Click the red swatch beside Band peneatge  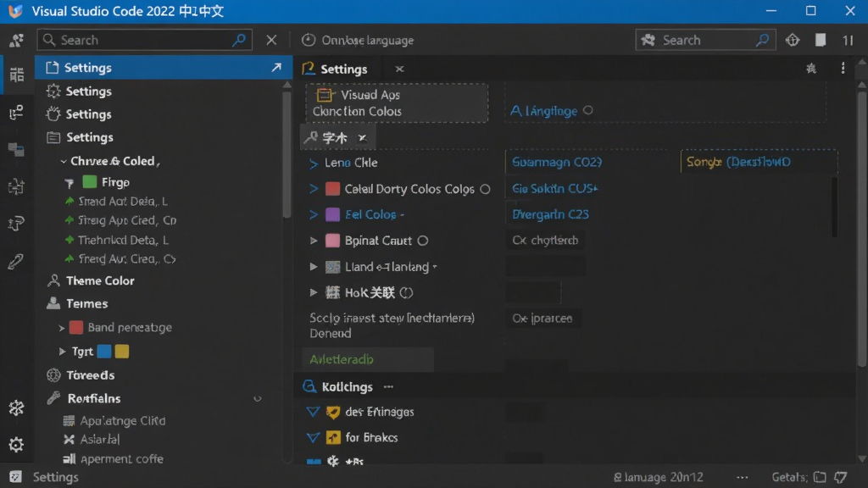tap(76, 327)
